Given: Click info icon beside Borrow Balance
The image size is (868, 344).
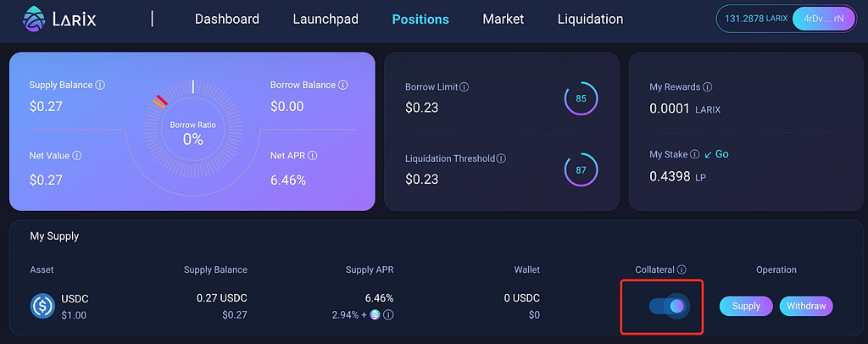Looking at the screenshot, I should point(342,86).
